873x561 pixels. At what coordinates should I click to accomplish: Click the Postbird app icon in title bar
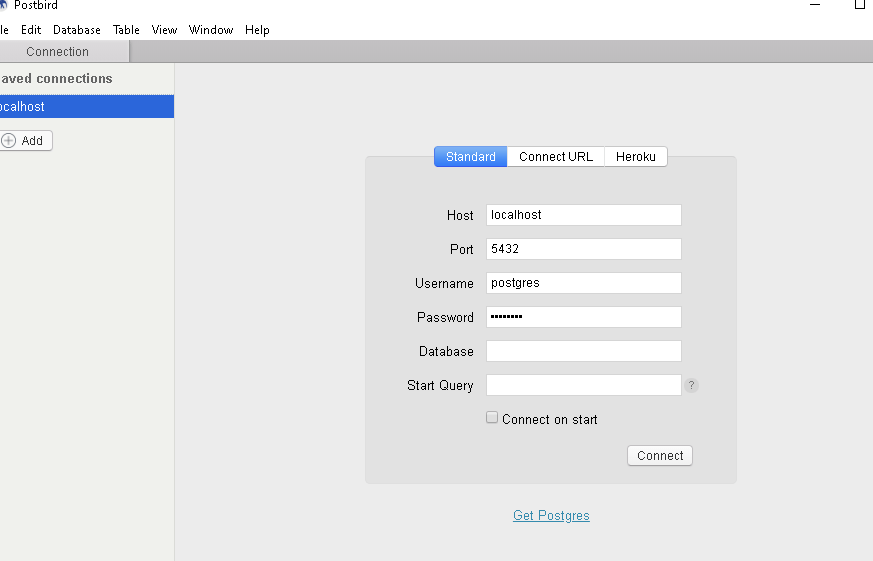point(3,4)
